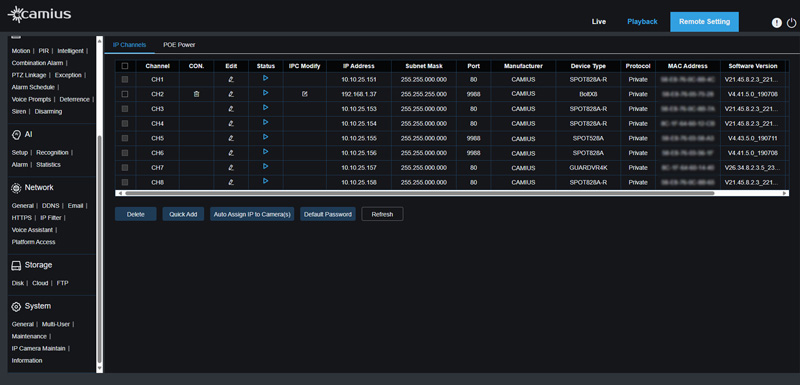800x385 pixels.
Task: Delete CH2 connection with trash icon
Action: [196, 94]
